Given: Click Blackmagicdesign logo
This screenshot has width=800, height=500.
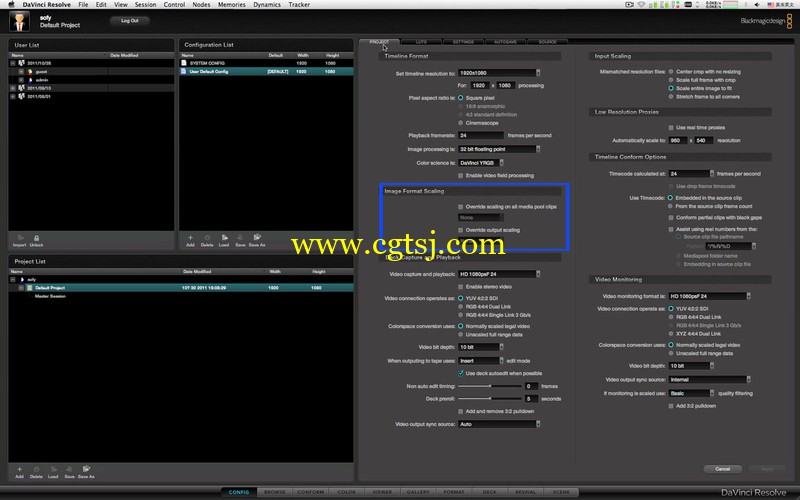Looking at the screenshot, I should coord(766,21).
